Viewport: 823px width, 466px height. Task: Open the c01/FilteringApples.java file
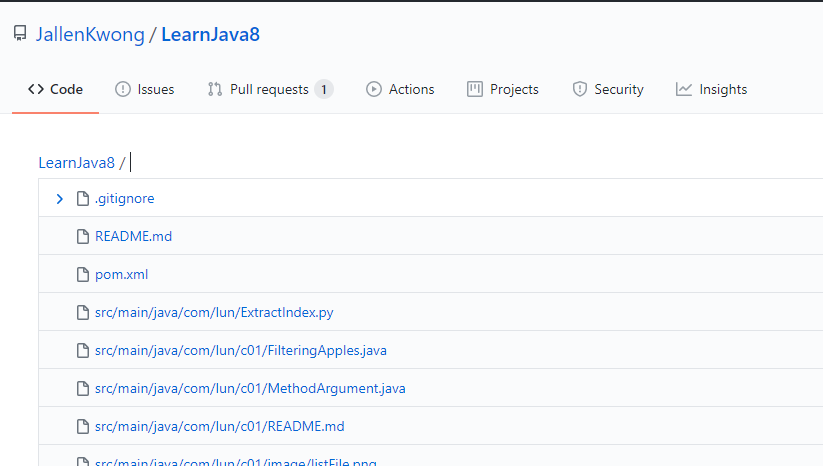[240, 350]
